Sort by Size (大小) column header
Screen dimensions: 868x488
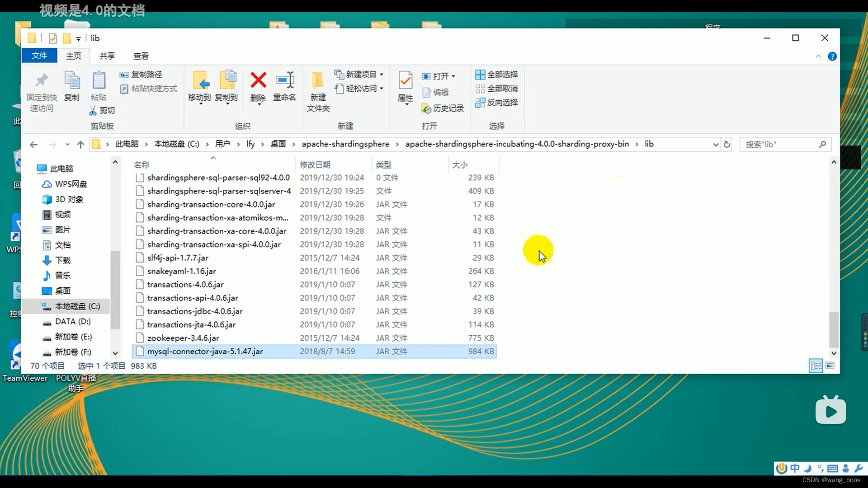pos(473,165)
